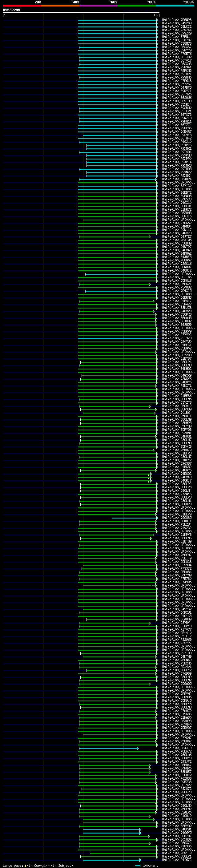Screen dimensions: 197x868
Task: Click the =100char. scale legend
Action: [146, 866]
